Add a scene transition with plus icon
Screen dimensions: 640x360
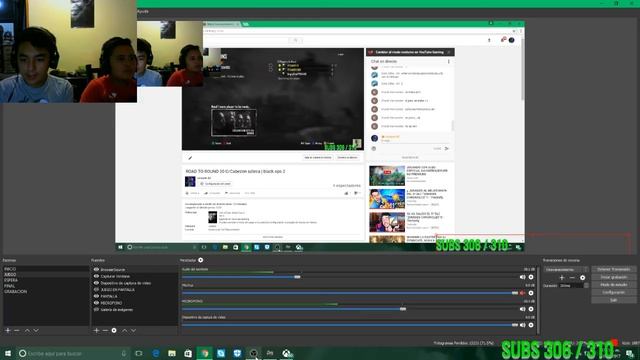click(x=562, y=278)
